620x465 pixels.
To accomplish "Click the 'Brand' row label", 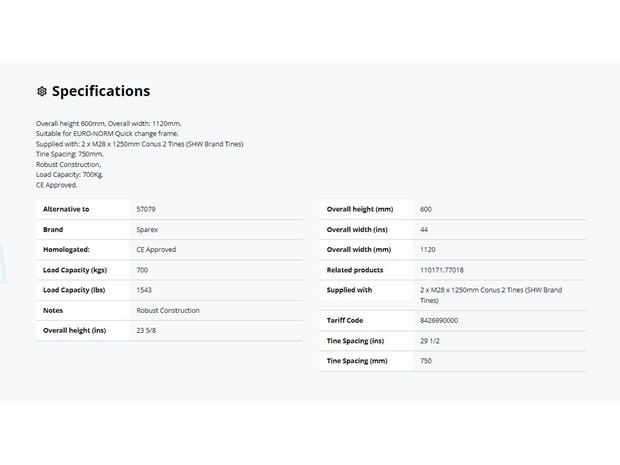I will (53, 229).
